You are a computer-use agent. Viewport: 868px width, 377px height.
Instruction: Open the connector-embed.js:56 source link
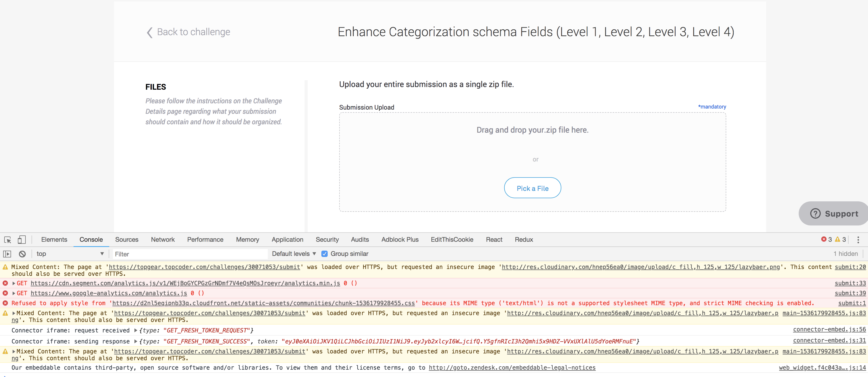(x=828, y=329)
